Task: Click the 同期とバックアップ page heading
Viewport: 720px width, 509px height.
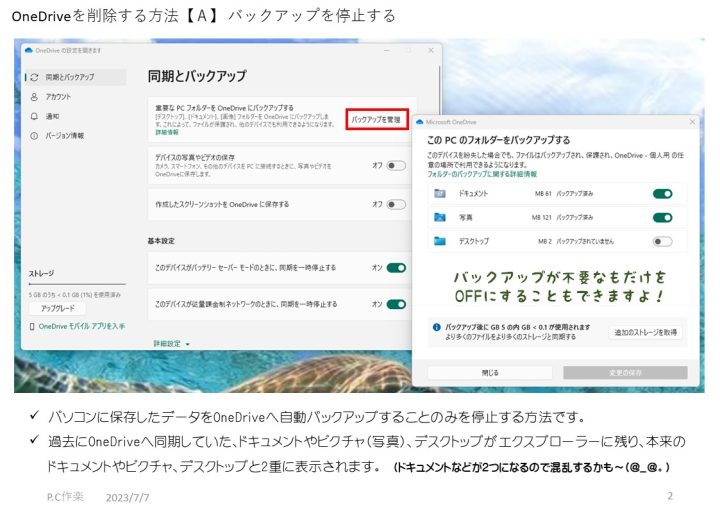Action: pos(197,76)
